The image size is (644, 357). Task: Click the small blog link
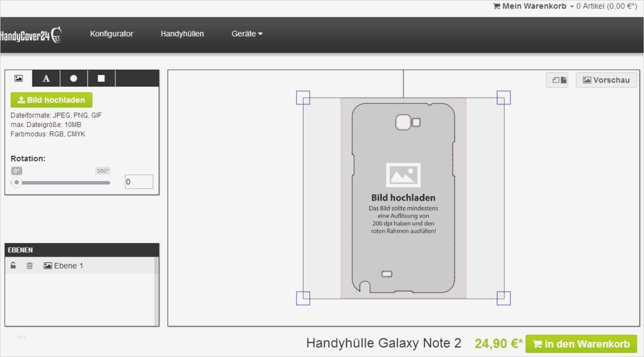click(22, 337)
